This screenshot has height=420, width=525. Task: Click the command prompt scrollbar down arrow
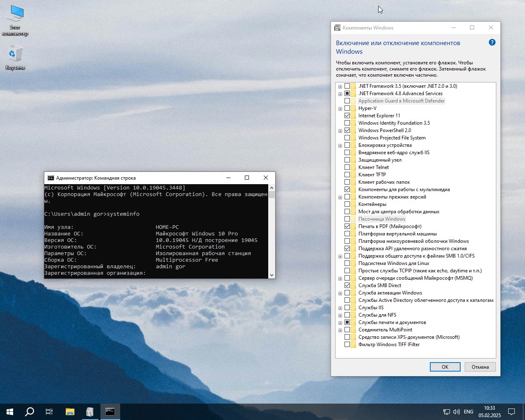point(272,275)
